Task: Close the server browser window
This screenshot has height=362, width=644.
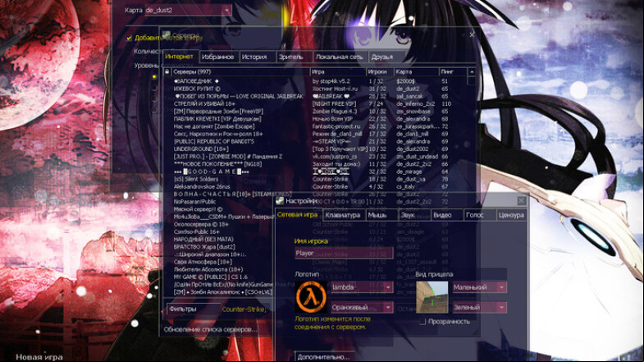Action: click(x=472, y=35)
